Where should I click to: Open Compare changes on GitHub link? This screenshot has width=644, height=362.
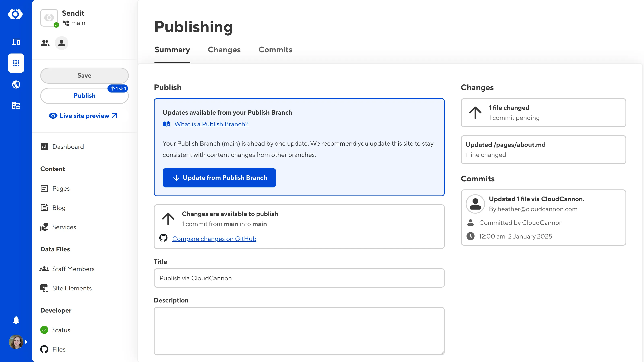point(214,239)
